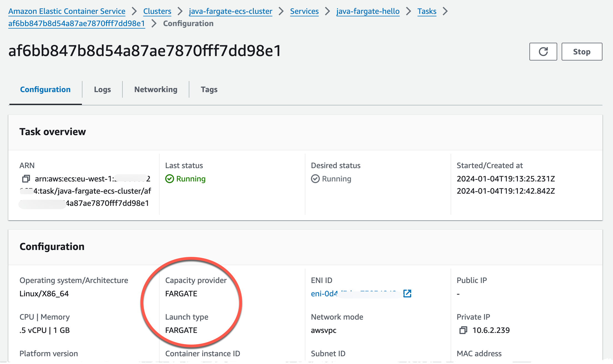Click the Linux/X86_64 architecture value
The width and height of the screenshot is (613, 364).
pos(44,294)
